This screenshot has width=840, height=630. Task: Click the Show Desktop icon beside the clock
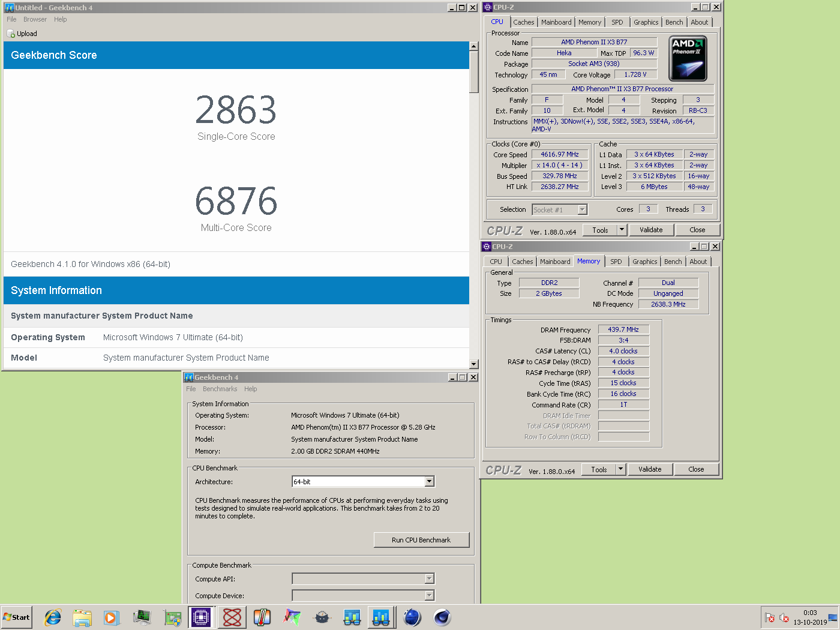(x=833, y=617)
